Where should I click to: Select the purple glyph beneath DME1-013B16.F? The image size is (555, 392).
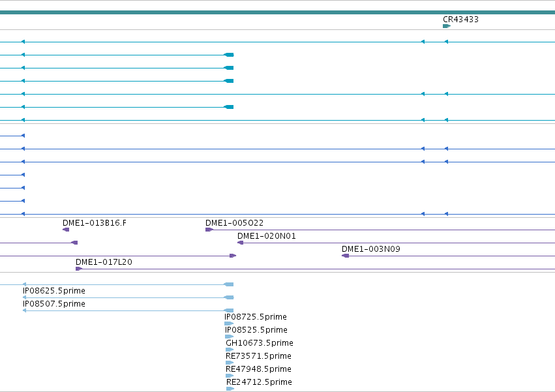pos(66,230)
